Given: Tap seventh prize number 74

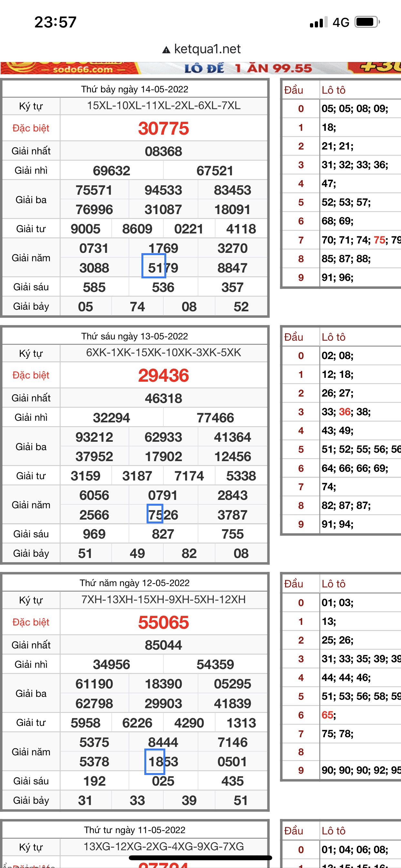Looking at the screenshot, I should pyautogui.click(x=137, y=307).
